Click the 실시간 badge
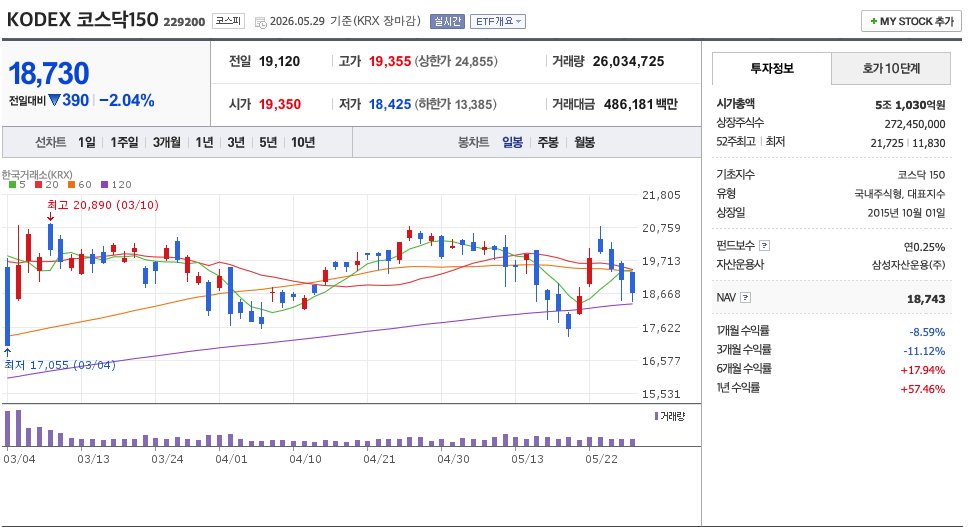Screen dimensions: 973x527 [447, 22]
